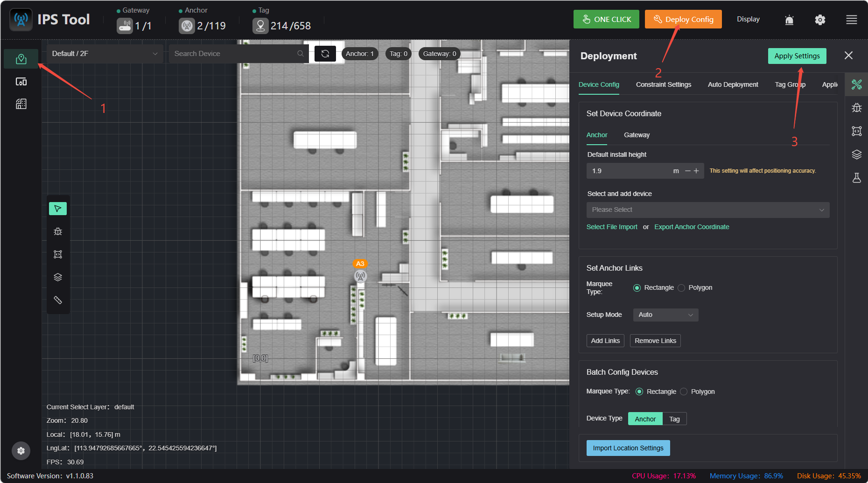Toggle the Anchor: 1 filter chip

click(x=360, y=54)
